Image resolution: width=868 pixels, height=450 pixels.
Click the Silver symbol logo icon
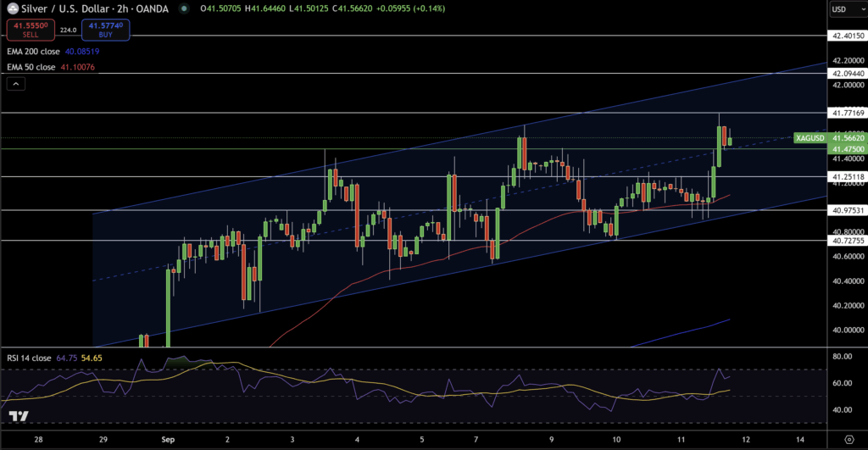[x=13, y=8]
